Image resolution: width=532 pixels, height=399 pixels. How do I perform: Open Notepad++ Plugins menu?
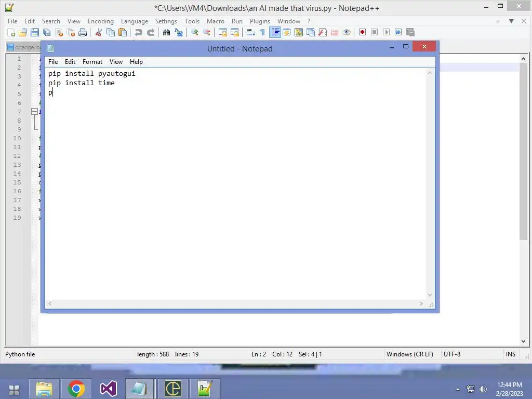tap(260, 21)
